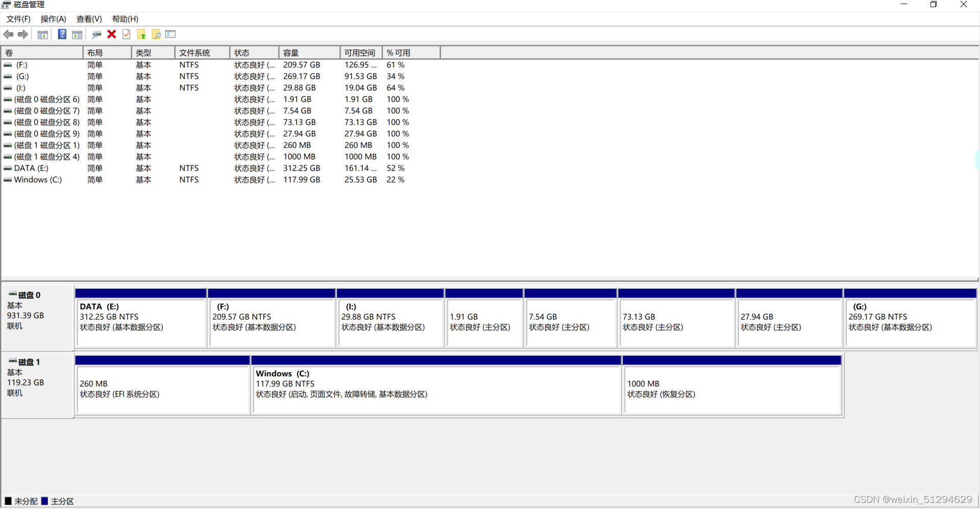Toggle the show/hide action pane icon
The image size is (980, 509).
(77, 35)
